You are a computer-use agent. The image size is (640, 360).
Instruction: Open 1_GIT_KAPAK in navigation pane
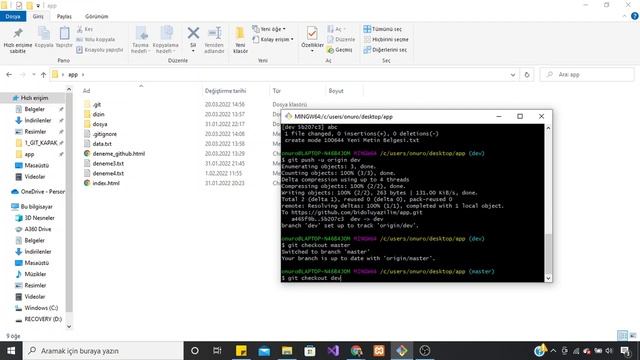coord(41,143)
